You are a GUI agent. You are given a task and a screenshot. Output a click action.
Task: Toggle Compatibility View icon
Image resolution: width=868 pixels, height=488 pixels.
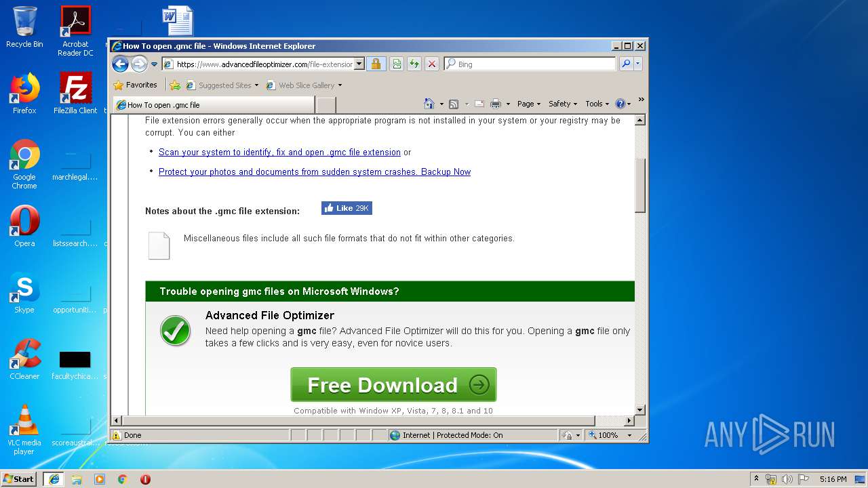click(397, 64)
